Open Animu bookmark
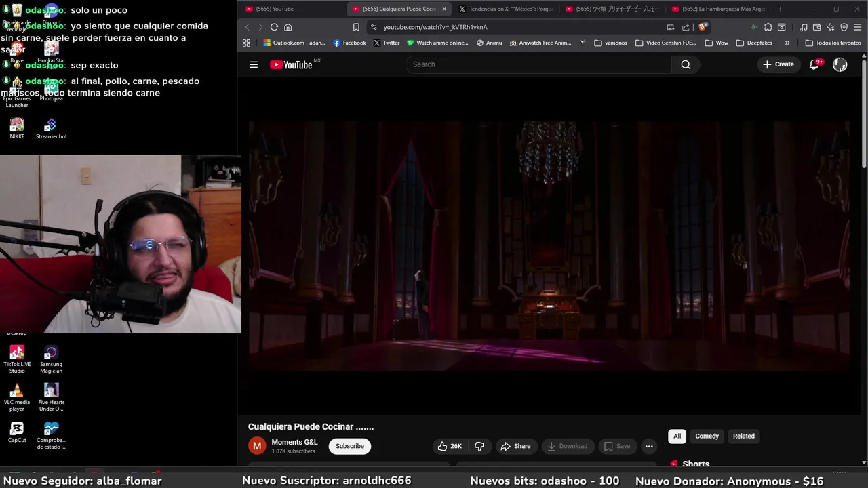Screen dimensions: 868x488 coord(489,43)
